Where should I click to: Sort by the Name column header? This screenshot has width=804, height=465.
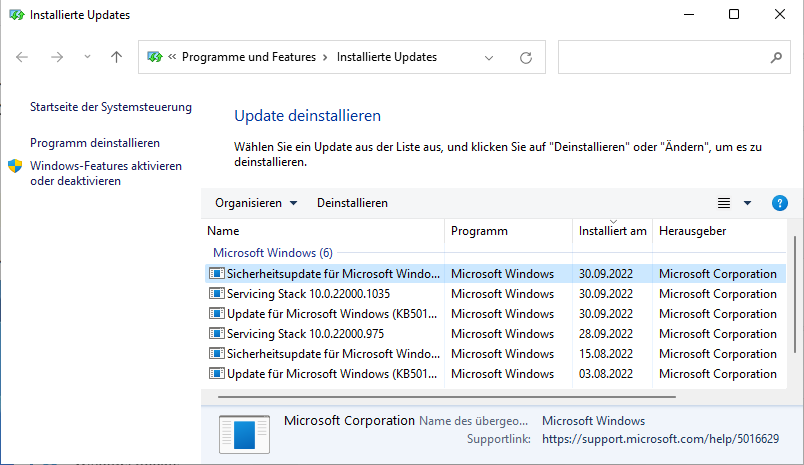(x=324, y=231)
